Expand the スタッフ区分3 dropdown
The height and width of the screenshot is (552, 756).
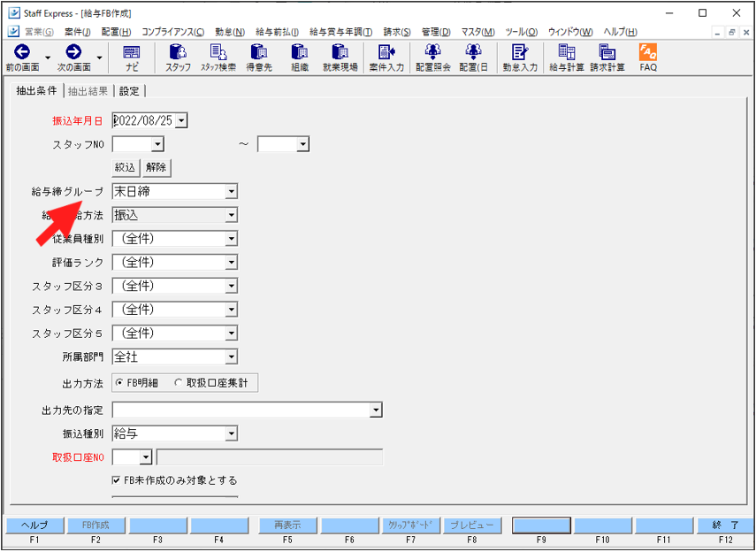(231, 286)
